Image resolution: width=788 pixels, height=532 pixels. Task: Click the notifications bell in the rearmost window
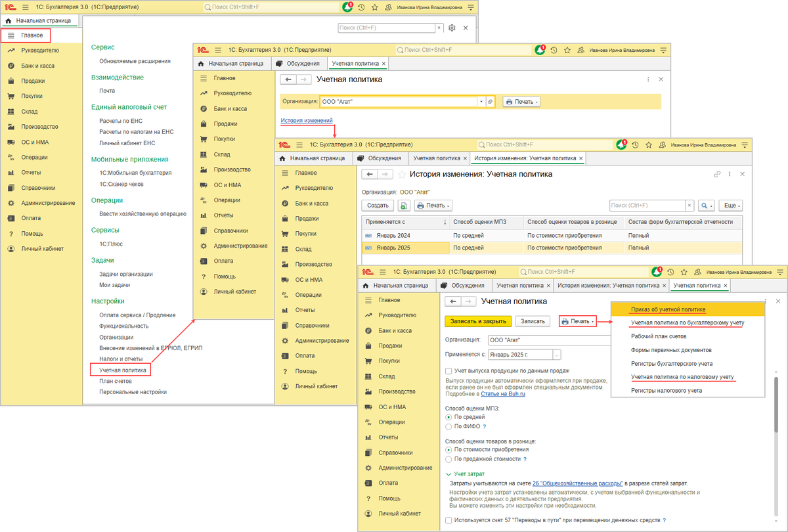347,7
